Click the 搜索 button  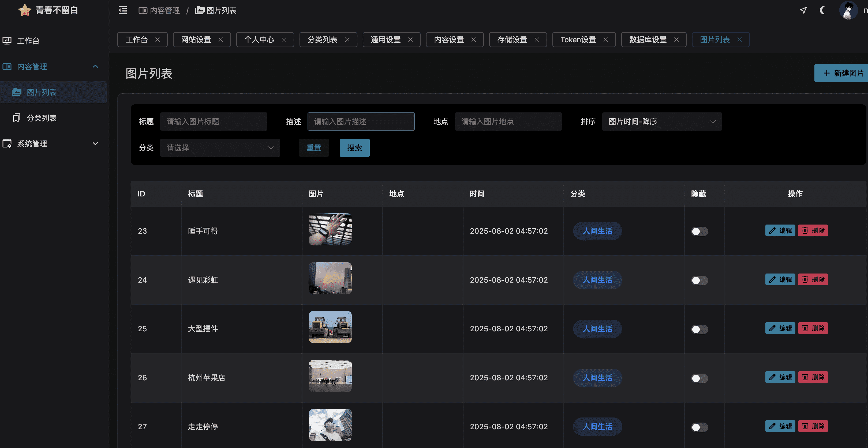[354, 148]
